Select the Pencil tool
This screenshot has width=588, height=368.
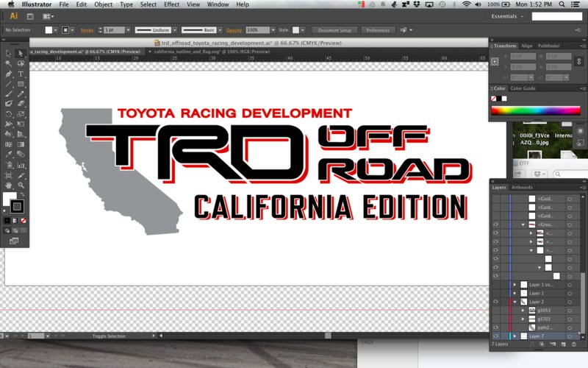coord(21,94)
